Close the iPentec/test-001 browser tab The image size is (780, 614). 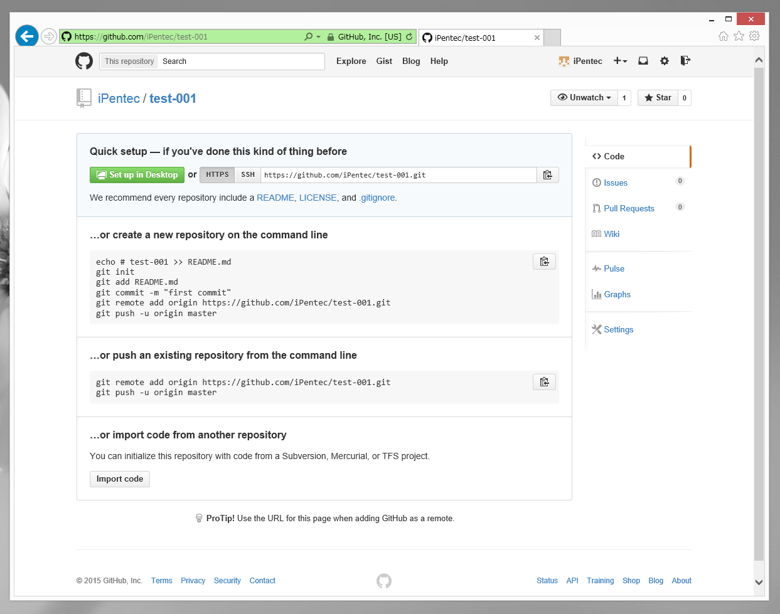[537, 37]
